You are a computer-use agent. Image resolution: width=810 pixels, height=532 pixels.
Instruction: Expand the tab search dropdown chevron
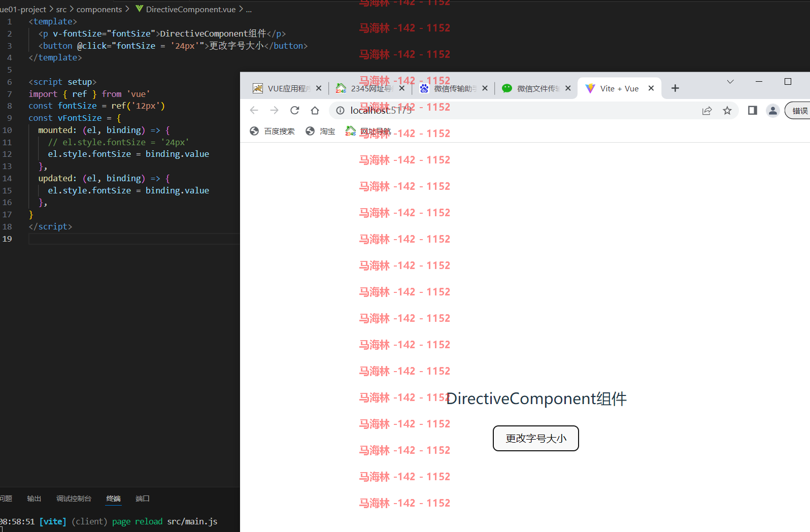730,81
